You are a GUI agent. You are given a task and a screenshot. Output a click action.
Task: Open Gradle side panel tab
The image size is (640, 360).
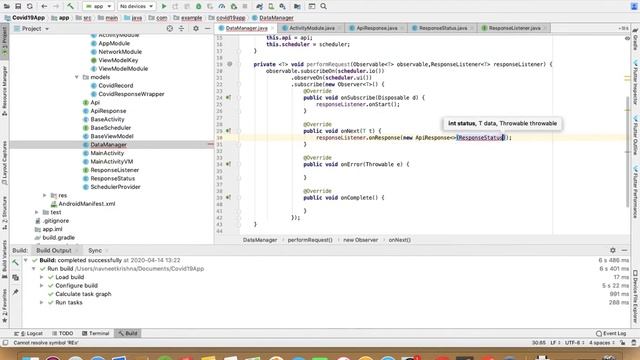[636, 39]
